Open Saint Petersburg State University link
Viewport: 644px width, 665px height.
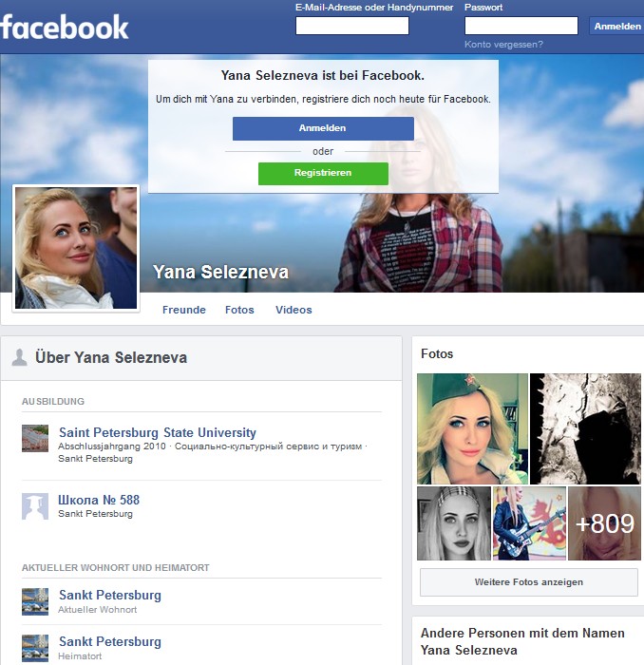[x=158, y=432]
